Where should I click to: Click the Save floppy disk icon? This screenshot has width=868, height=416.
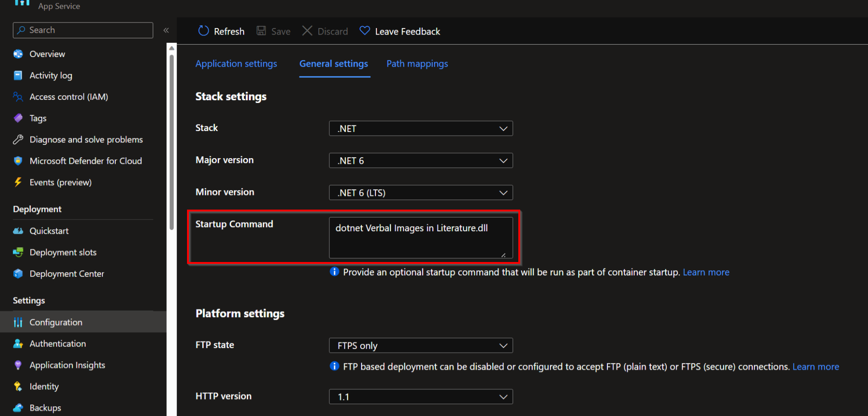click(261, 31)
